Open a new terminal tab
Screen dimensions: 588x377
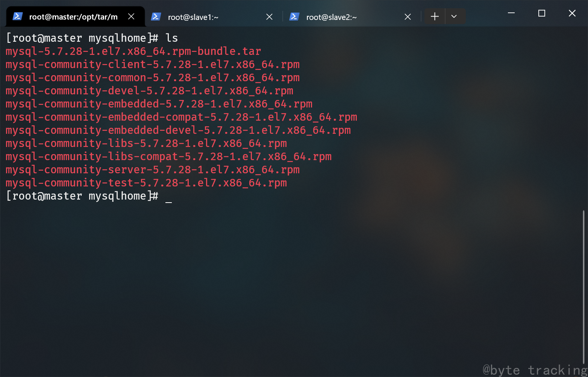(435, 17)
